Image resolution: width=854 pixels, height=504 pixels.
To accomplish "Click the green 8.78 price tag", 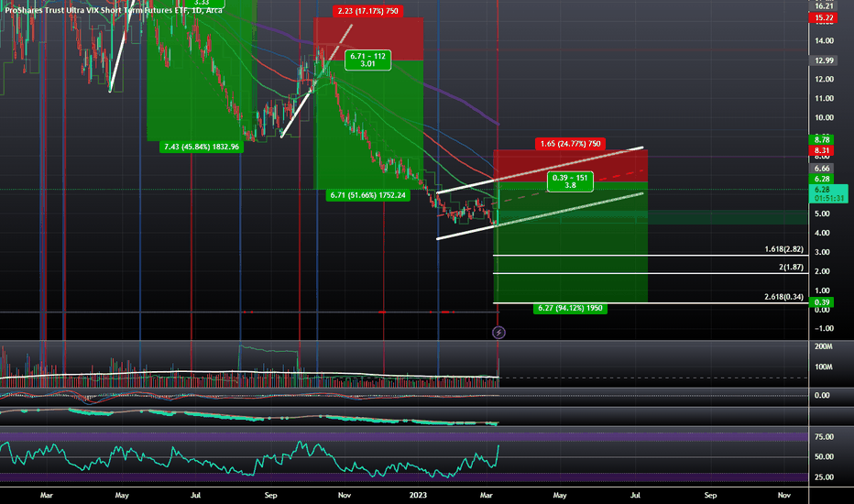I will click(x=822, y=140).
